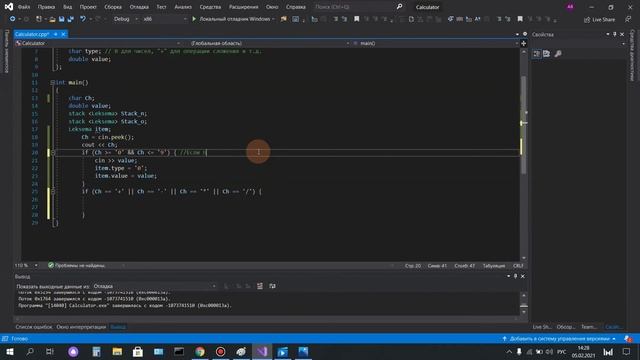Start the Локальный отладчик Windows
This screenshot has height=360, width=640.
(x=231, y=19)
